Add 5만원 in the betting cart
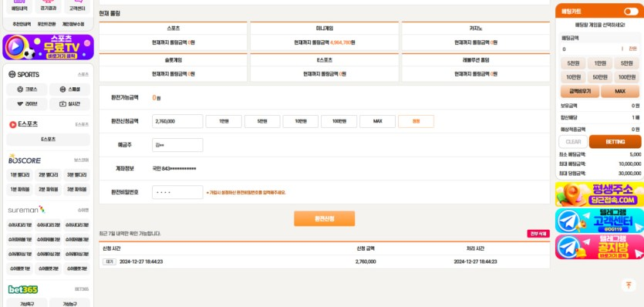644x307 pixels. [627, 63]
